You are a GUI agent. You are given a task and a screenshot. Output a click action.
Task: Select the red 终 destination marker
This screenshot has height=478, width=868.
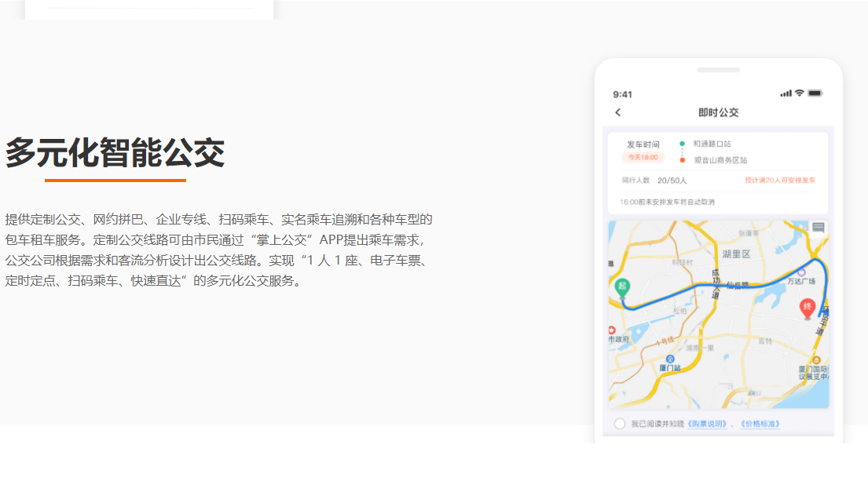click(x=807, y=308)
